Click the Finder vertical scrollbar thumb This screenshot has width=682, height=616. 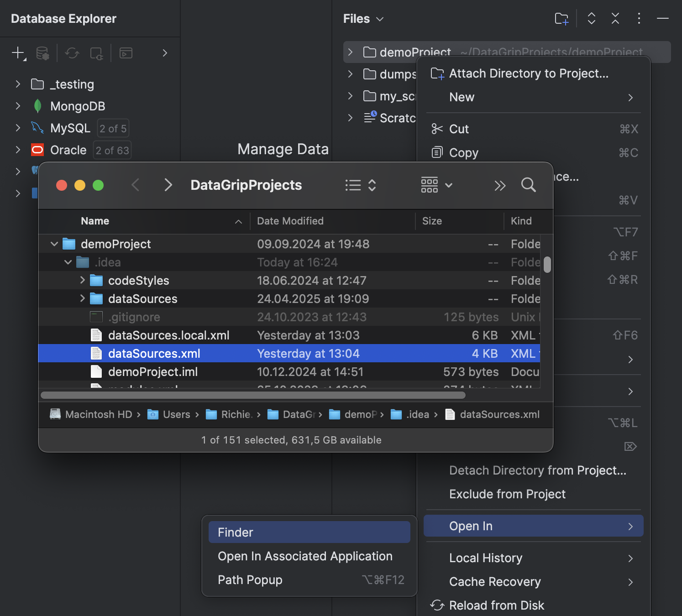[x=547, y=265]
